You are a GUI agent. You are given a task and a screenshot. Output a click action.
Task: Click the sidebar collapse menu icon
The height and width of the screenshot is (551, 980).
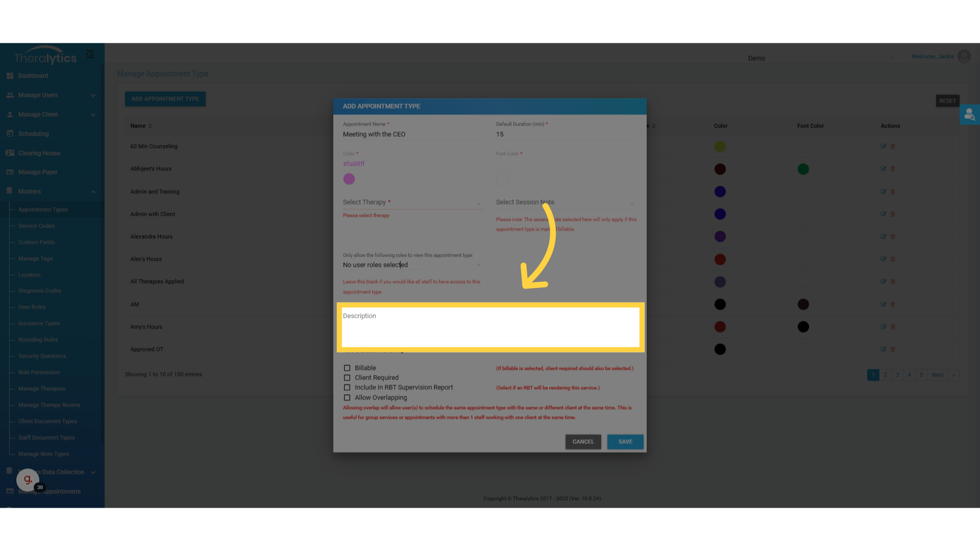[x=90, y=54]
